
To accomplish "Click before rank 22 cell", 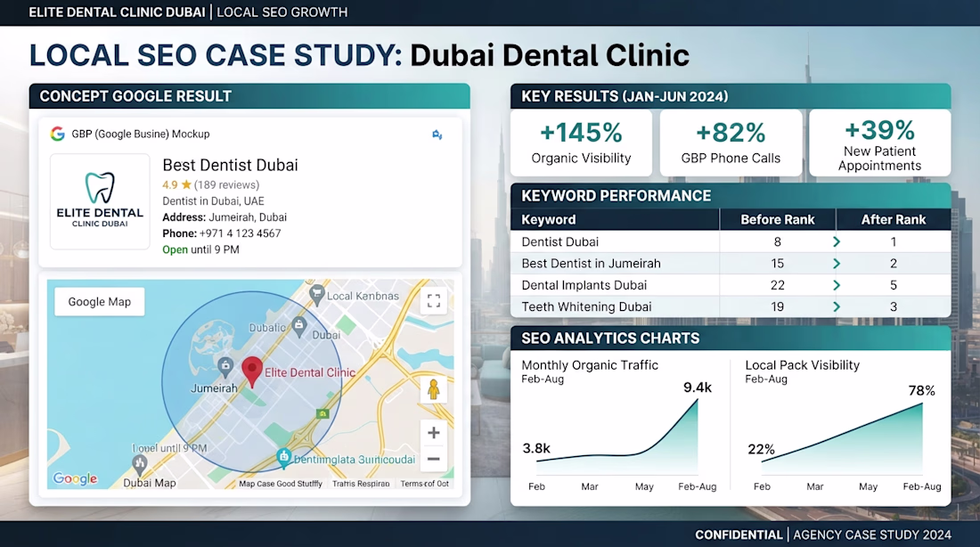I will (x=778, y=285).
